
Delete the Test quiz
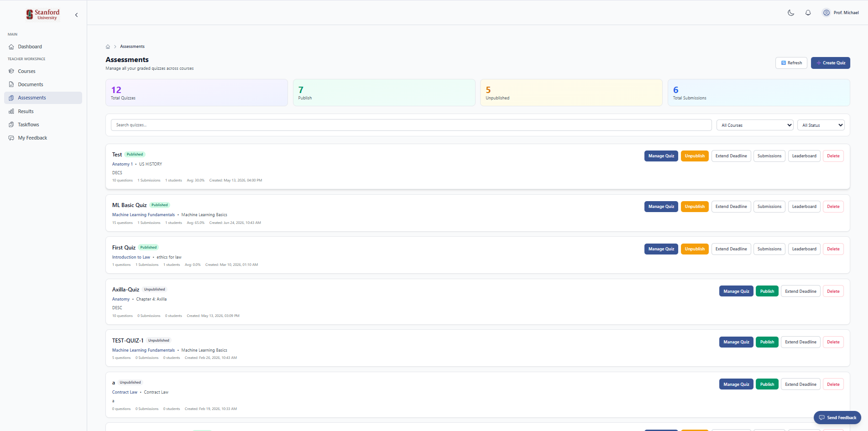[833, 156]
